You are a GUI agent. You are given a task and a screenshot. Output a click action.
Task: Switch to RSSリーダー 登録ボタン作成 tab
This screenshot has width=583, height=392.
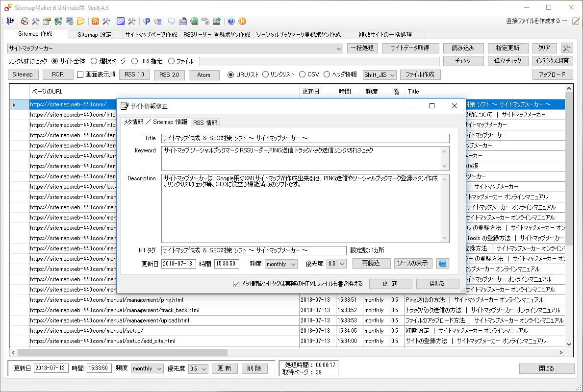pyautogui.click(x=217, y=35)
